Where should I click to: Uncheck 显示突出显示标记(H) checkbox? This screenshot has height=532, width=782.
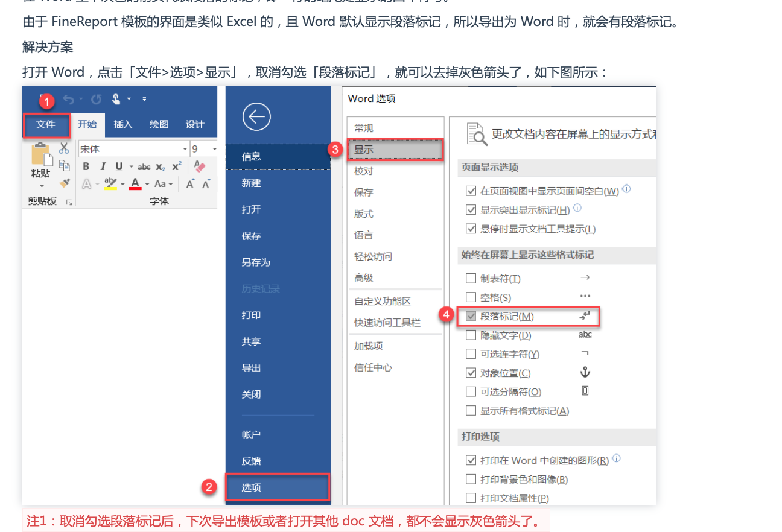pos(471,210)
